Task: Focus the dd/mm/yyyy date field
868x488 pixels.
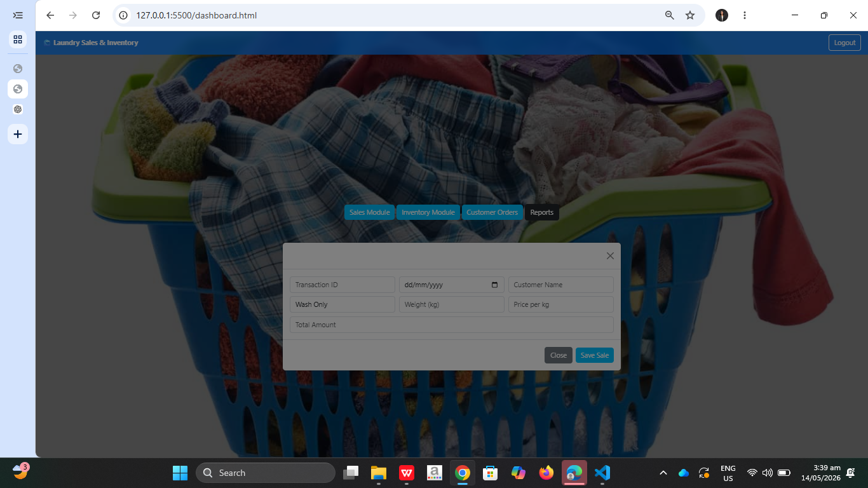Action: (452, 285)
